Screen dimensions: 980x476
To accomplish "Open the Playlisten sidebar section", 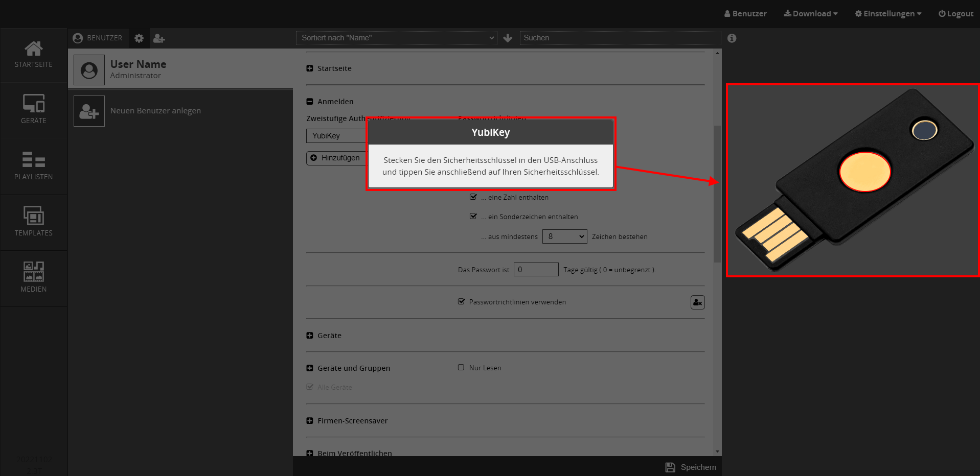I will tap(34, 165).
